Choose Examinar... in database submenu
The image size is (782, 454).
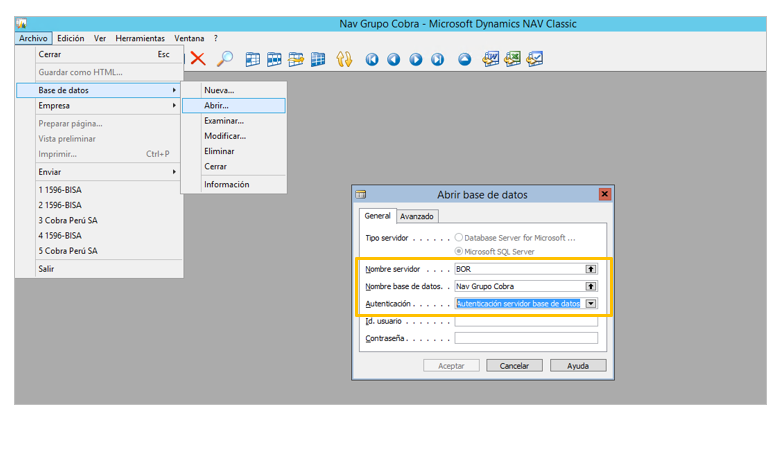pyautogui.click(x=234, y=121)
